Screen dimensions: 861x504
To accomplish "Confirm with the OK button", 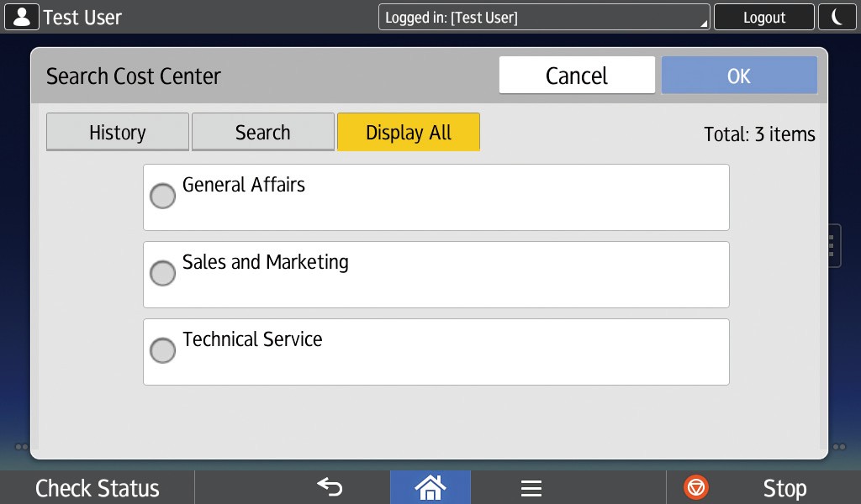I will pos(738,76).
